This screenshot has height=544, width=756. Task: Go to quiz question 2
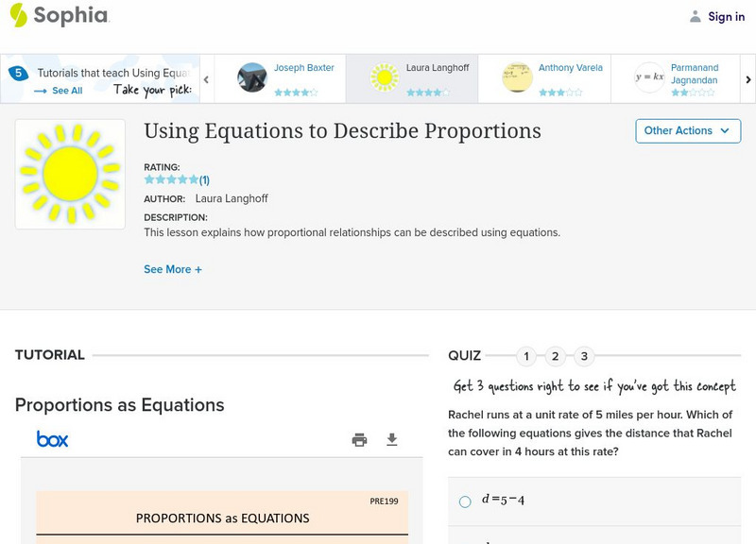tap(556, 356)
